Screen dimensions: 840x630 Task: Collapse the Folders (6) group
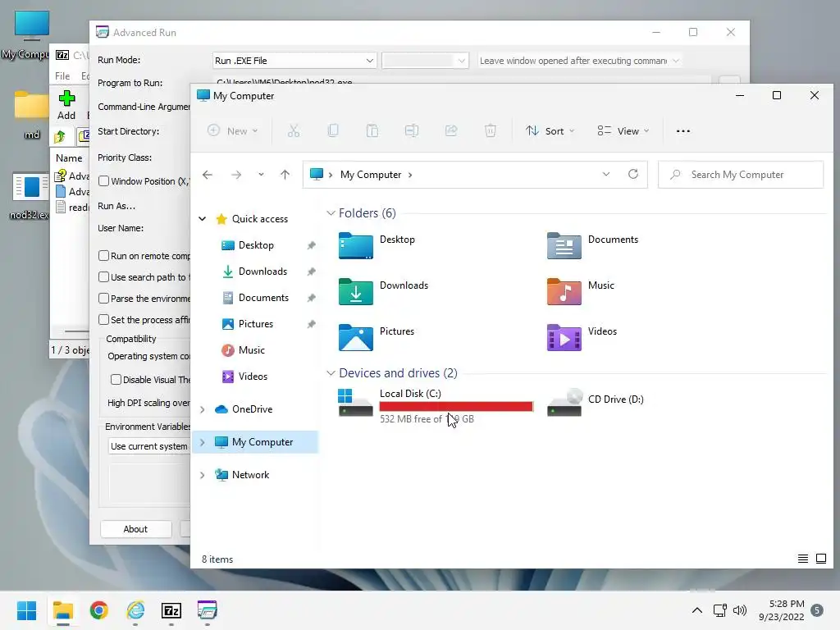(x=331, y=213)
